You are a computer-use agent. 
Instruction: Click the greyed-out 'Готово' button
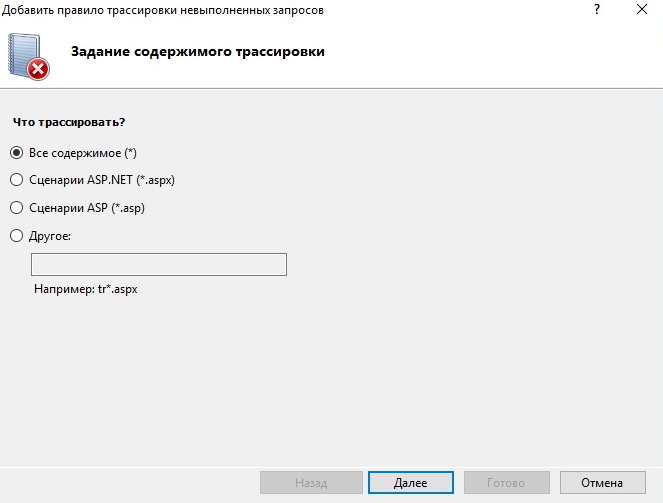[x=507, y=483]
